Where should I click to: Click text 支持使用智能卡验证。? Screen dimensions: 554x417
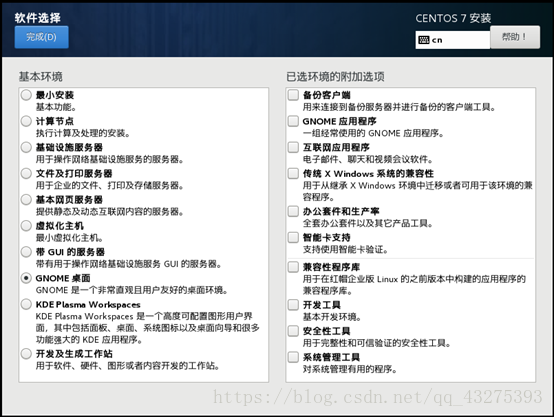[x=346, y=249]
